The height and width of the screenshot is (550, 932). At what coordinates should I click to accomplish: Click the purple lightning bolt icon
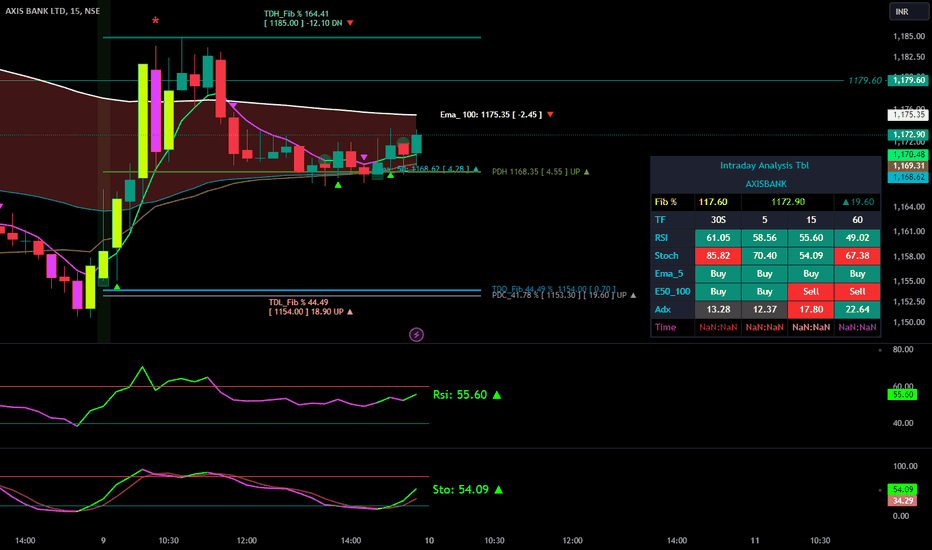tap(417, 335)
